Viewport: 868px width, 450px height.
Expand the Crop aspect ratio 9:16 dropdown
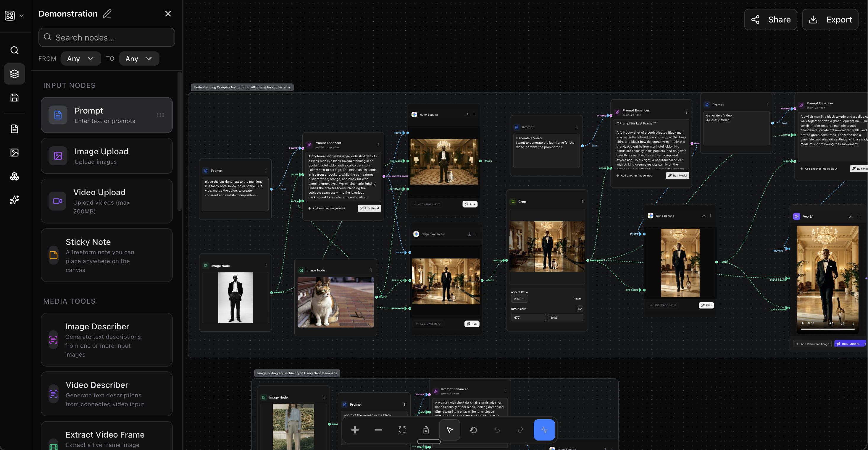(519, 299)
